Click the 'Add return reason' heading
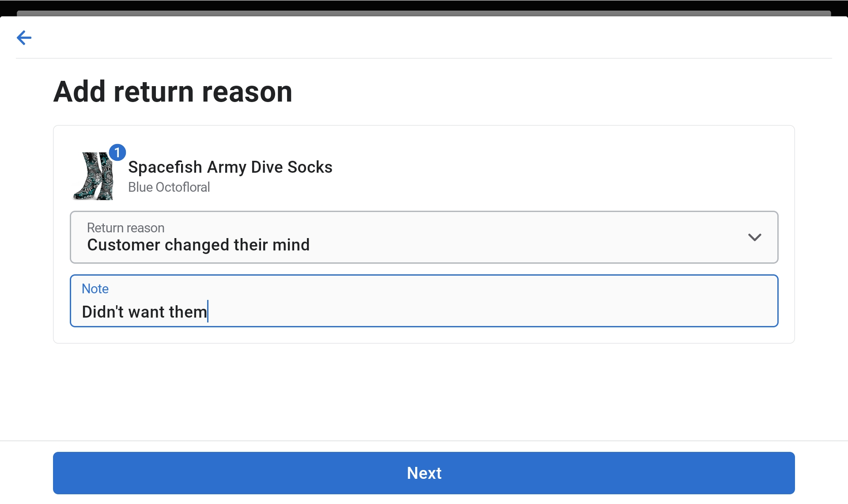Viewport: 848px width, 504px height. pyautogui.click(x=173, y=92)
